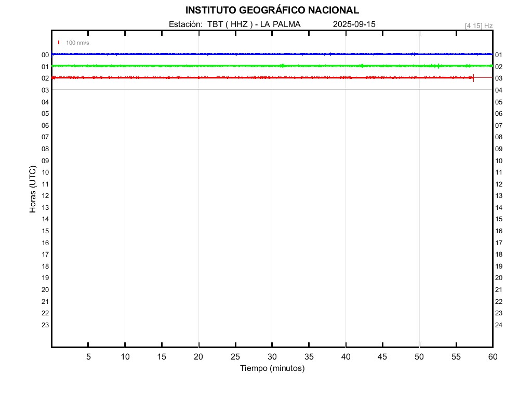Click the x-axis tick label 30

click(272, 356)
